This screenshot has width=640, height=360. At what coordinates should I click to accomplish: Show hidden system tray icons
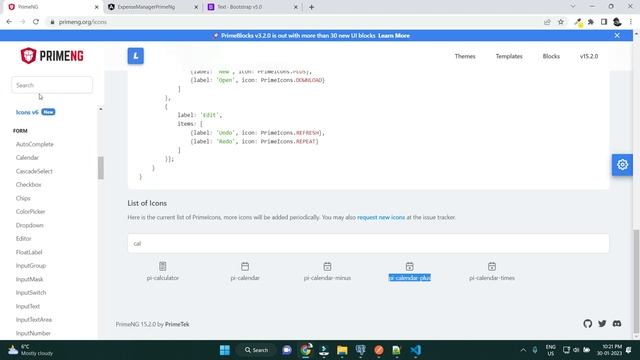(x=523, y=350)
